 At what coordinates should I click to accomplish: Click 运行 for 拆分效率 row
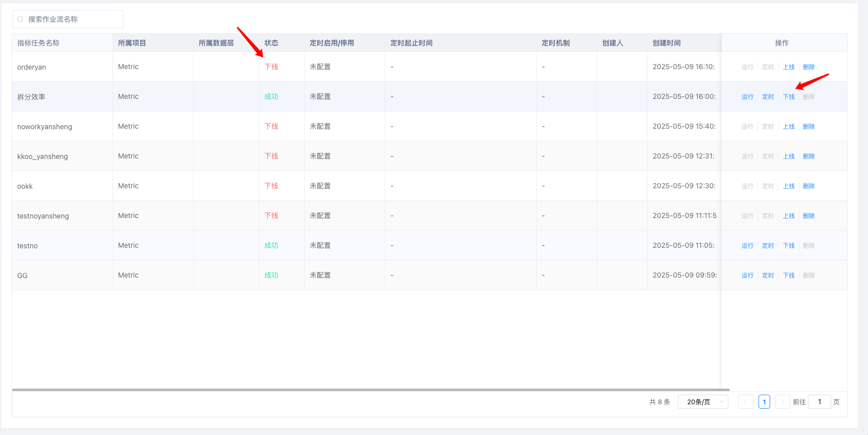coord(747,97)
